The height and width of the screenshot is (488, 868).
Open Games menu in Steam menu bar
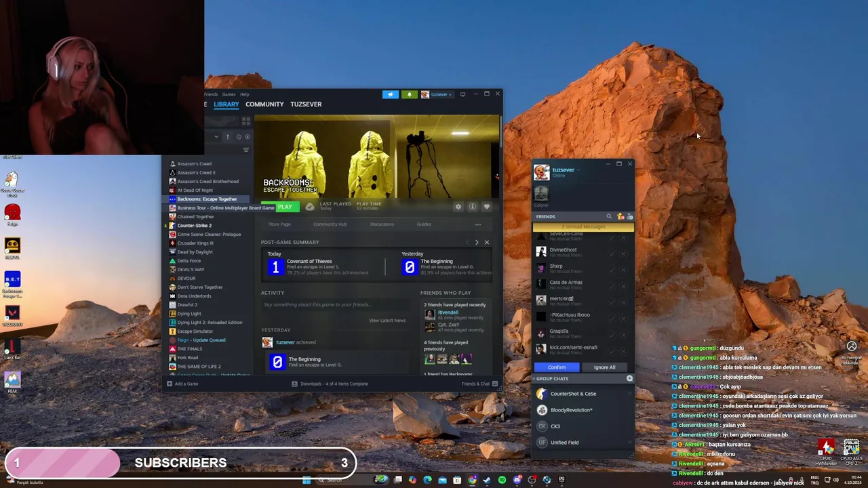[x=229, y=94]
